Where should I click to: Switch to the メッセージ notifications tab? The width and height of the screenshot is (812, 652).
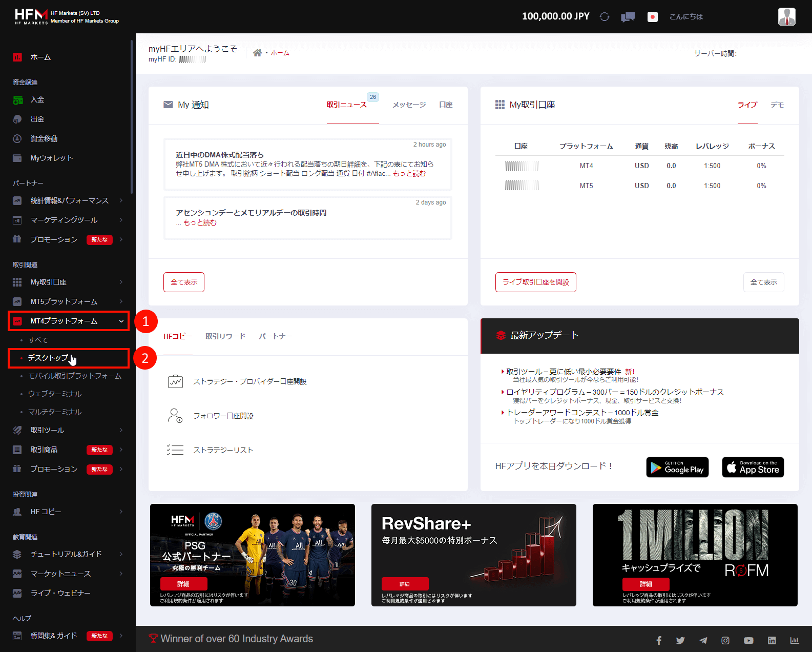[409, 105]
